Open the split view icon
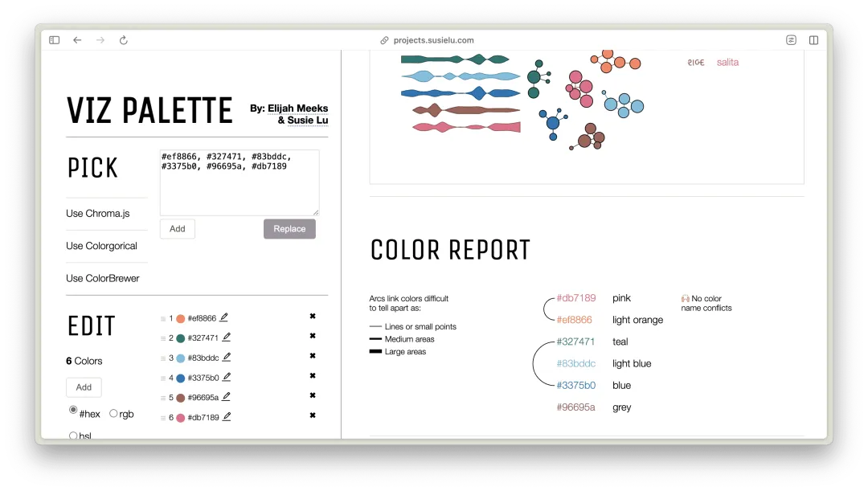This screenshot has height=491, width=868. pyautogui.click(x=813, y=40)
